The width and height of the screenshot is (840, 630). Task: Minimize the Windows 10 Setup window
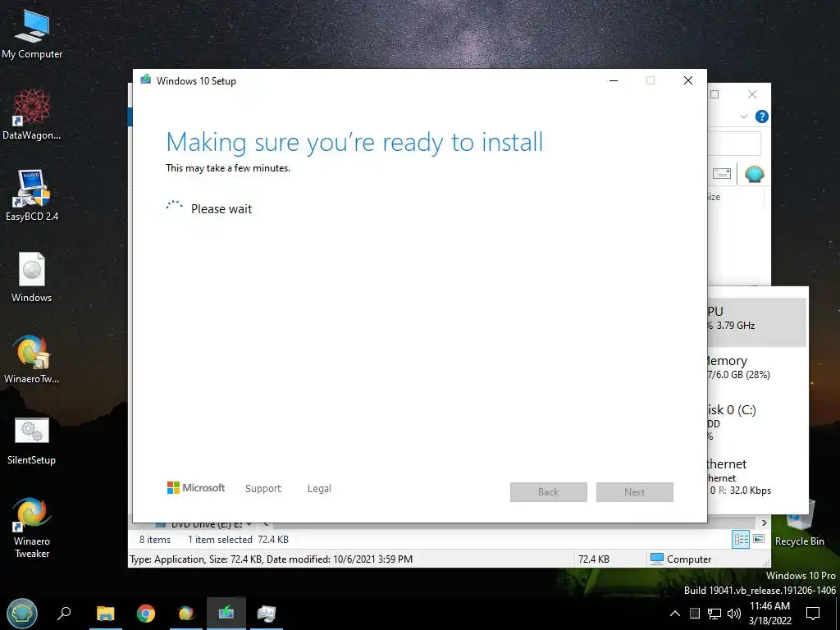614,80
